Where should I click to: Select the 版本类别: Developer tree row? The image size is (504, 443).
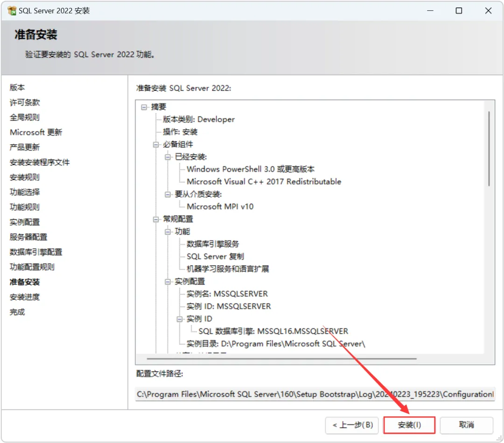(x=199, y=120)
